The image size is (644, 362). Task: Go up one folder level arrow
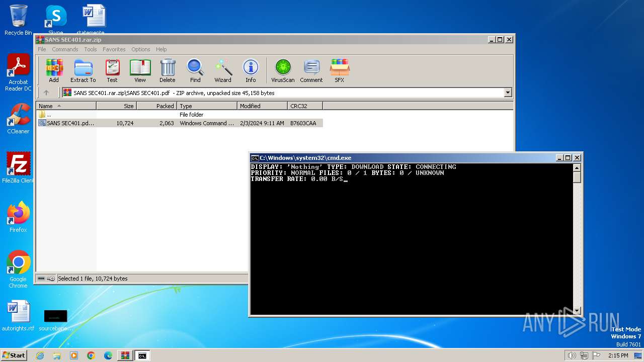46,93
